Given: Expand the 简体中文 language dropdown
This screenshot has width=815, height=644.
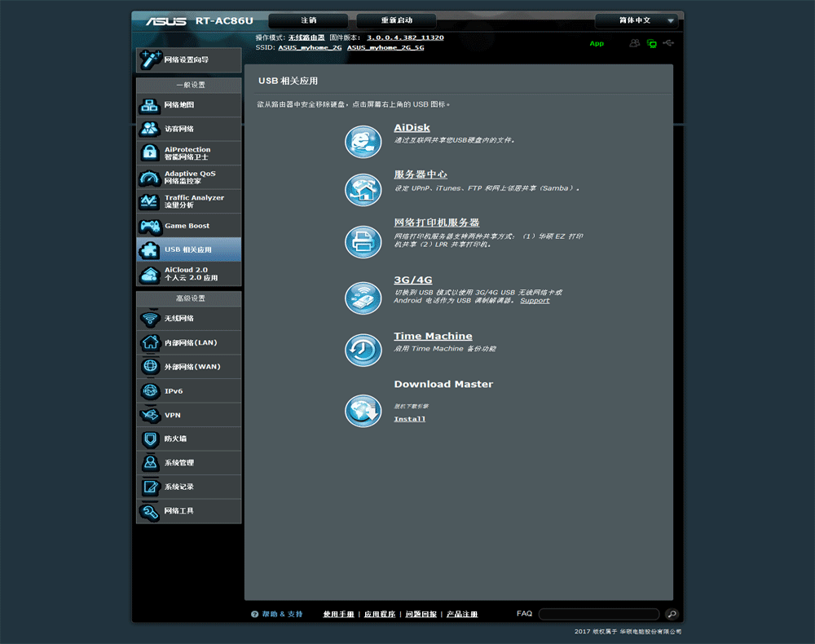Looking at the screenshot, I should point(637,20).
